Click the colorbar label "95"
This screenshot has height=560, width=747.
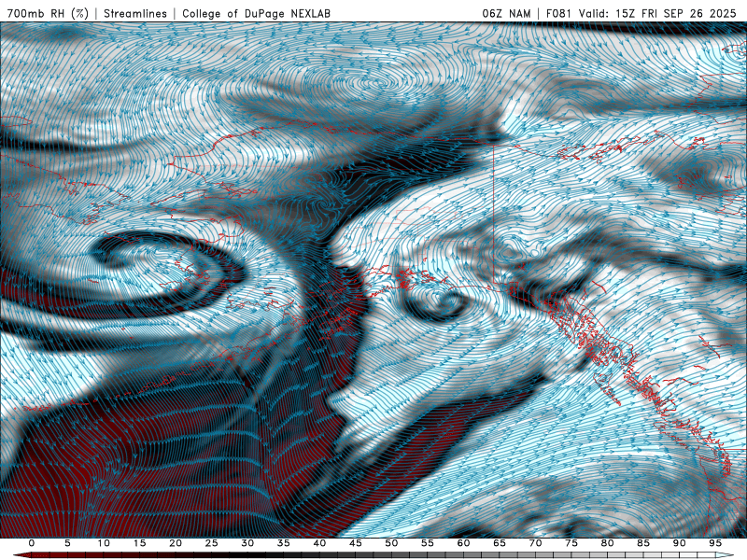pyautogui.click(x=715, y=543)
